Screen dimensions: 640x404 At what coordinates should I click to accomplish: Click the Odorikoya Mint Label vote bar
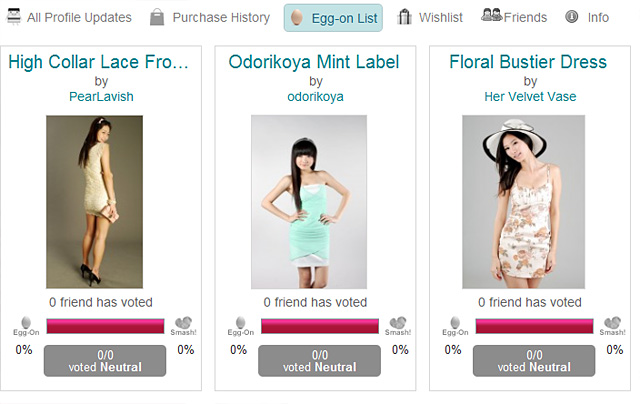tap(319, 326)
